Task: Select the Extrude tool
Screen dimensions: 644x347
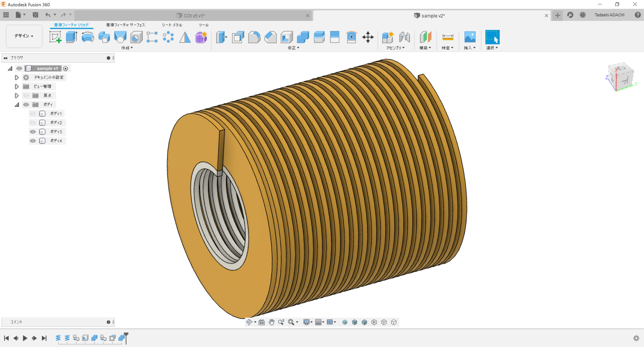Action: coord(71,37)
